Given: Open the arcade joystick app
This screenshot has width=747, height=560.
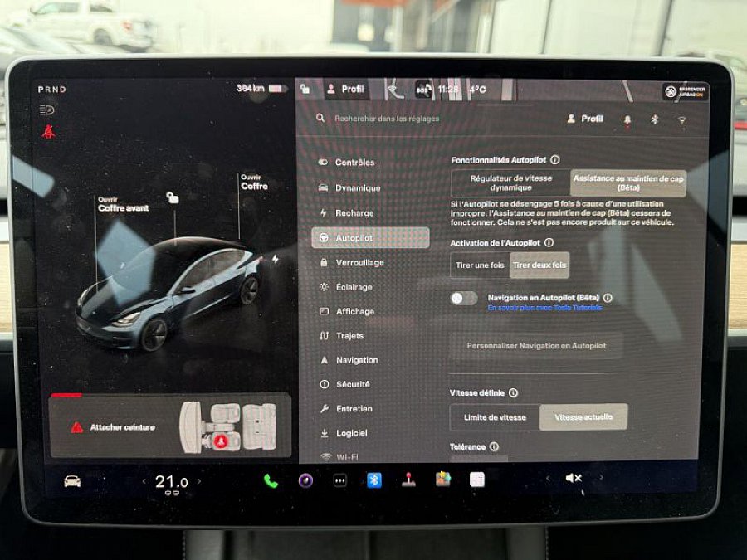Looking at the screenshot, I should 408,480.
